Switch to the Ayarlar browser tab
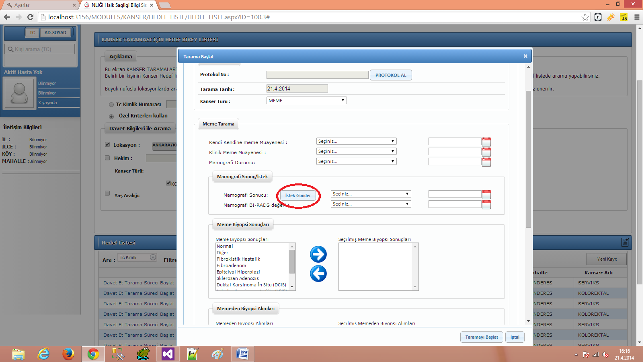The image size is (644, 362). 40,5
